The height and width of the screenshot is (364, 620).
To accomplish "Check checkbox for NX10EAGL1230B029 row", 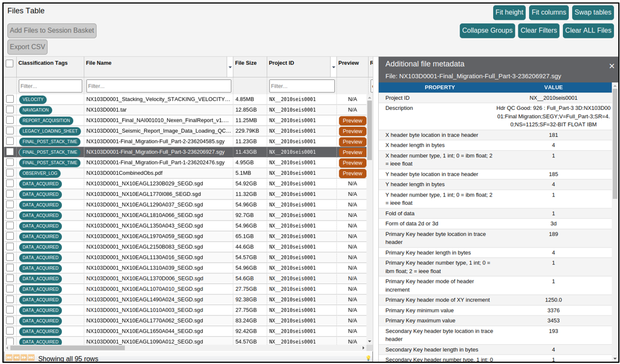I will pyautogui.click(x=10, y=184).
